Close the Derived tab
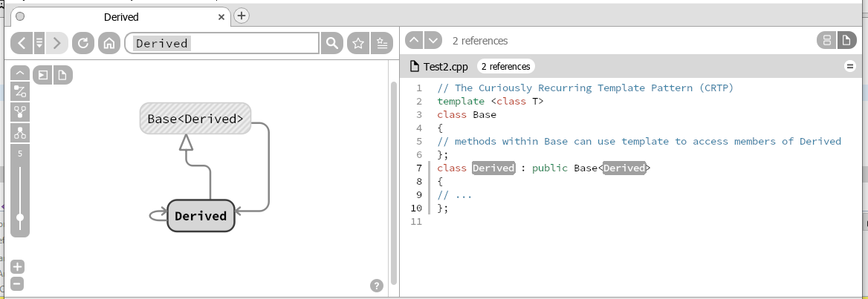Image resolution: width=868 pixels, height=299 pixels. pos(221,17)
